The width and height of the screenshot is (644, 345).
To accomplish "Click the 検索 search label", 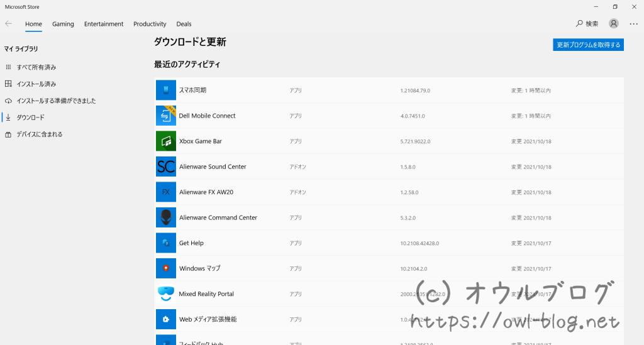I will (x=592, y=24).
